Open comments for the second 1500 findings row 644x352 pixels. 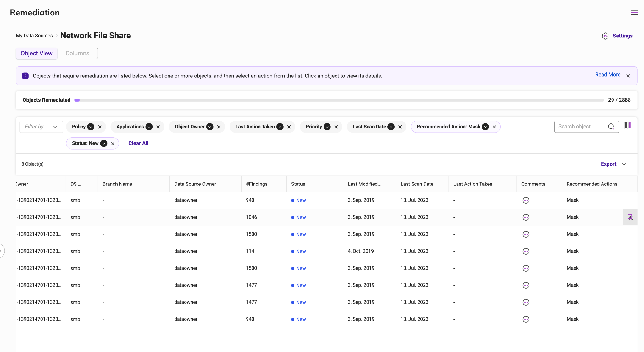pos(526,269)
